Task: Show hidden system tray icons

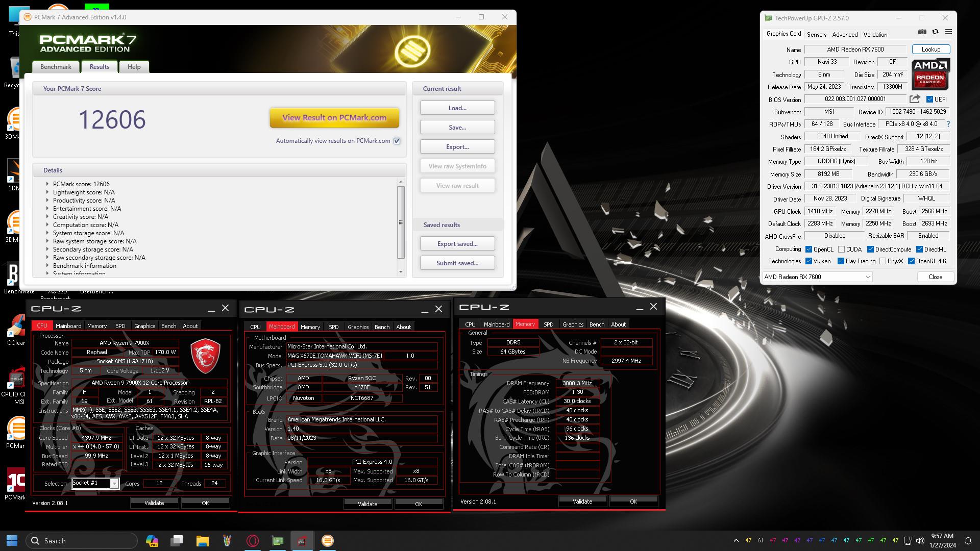Action: (736, 540)
